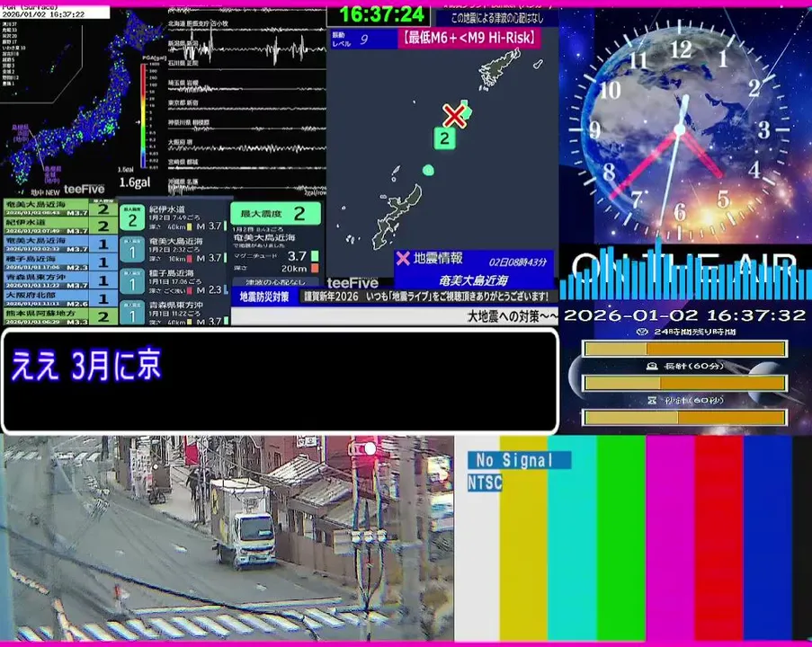The height and width of the screenshot is (647, 812).
Task: Click the cyan color bar
Action: coord(572,538)
